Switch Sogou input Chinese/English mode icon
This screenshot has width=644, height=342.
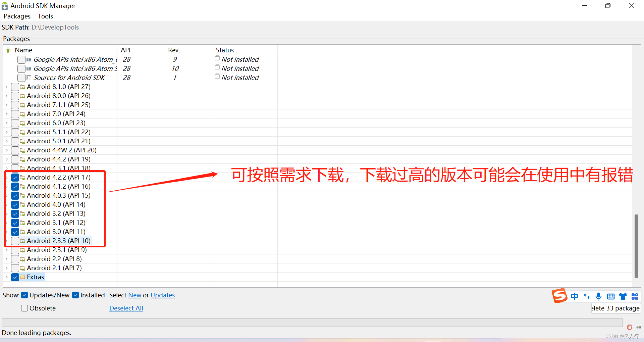pos(574,296)
